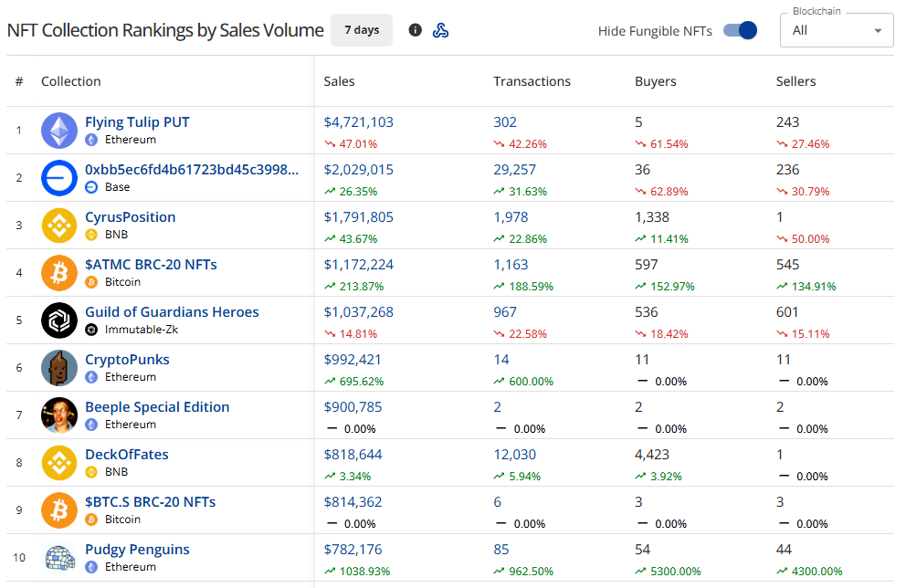The width and height of the screenshot is (906, 588).
Task: Click the blue webhook API icon
Action: coord(440,30)
